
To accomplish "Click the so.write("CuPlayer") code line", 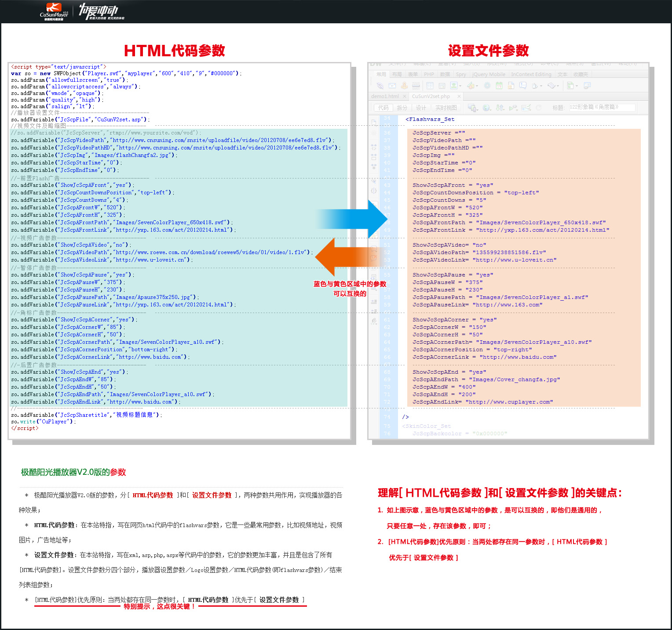I will 44,422.
